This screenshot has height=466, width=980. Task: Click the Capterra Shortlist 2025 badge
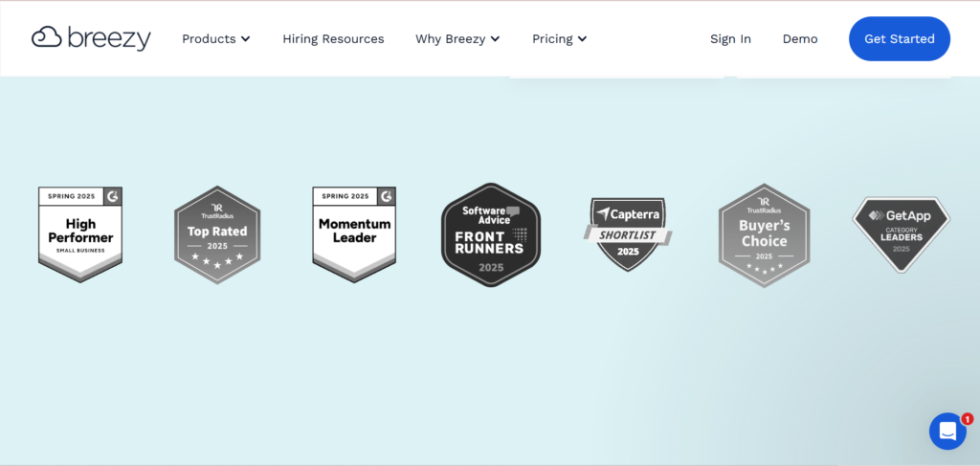(x=628, y=234)
